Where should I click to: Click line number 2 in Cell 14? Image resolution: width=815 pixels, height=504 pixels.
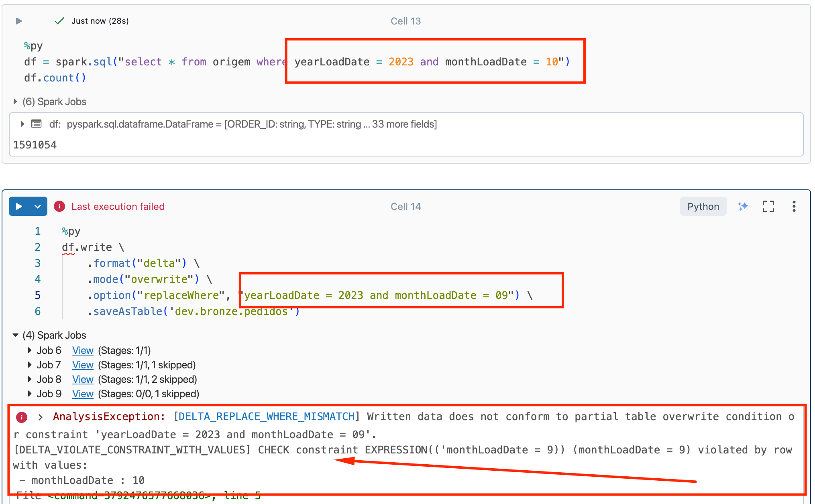tap(38, 247)
